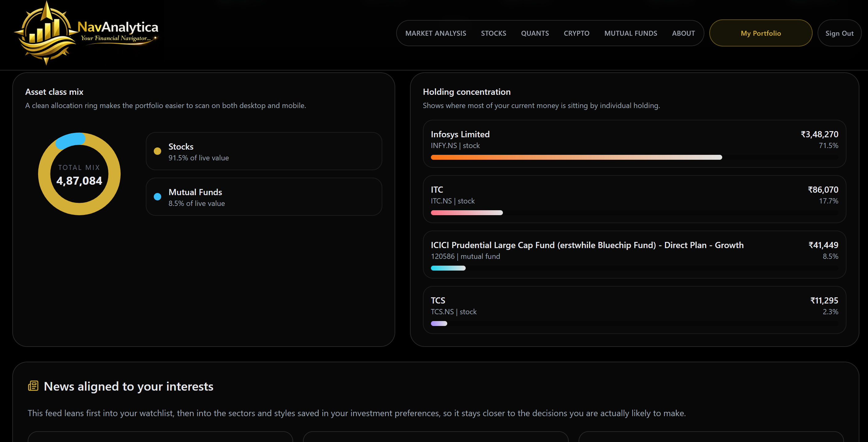Viewport: 868px width, 442px height.
Task: Select the Mutual Funds allocation card
Action: pos(264,197)
